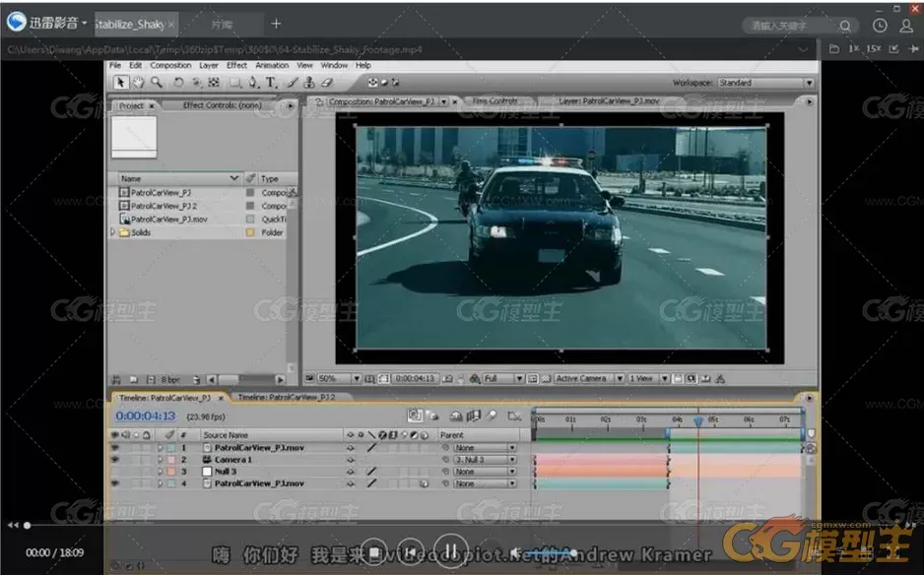Viewport: 924px width, 575px height.
Task: Select the Type text tool
Action: (x=271, y=83)
